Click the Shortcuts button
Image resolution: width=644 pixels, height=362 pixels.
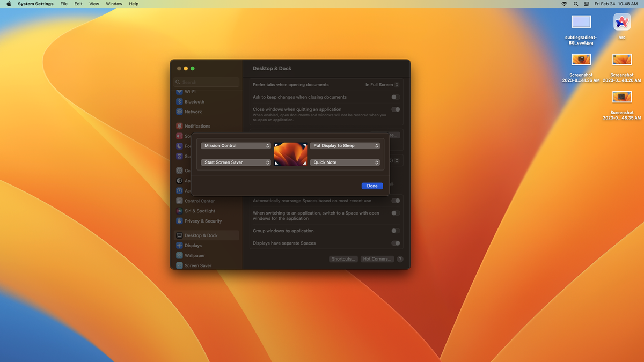[x=343, y=258]
